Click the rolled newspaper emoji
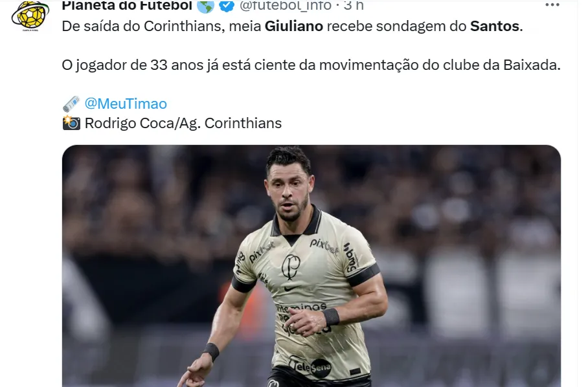Screen dimensions: 588x387 pos(71,104)
